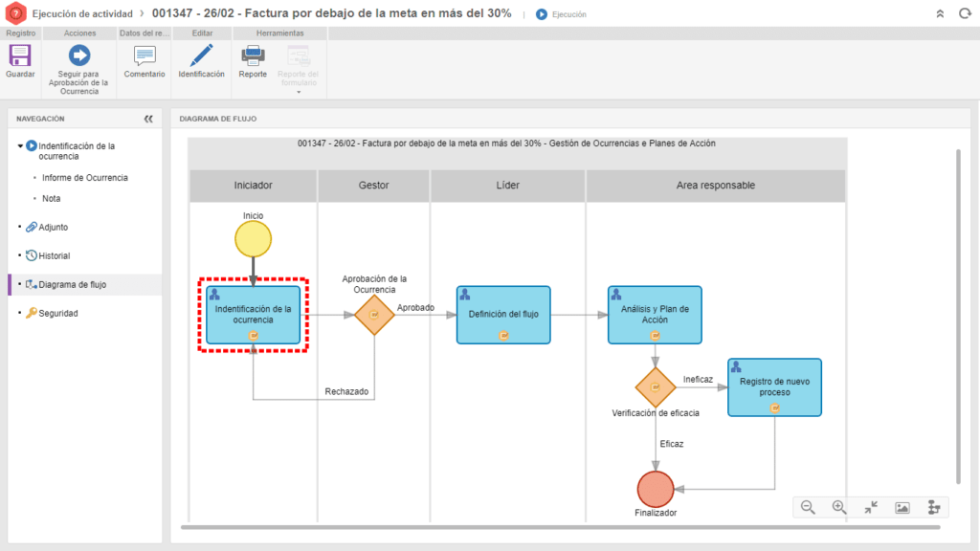Open the Adjunto navigation item

[53, 228]
